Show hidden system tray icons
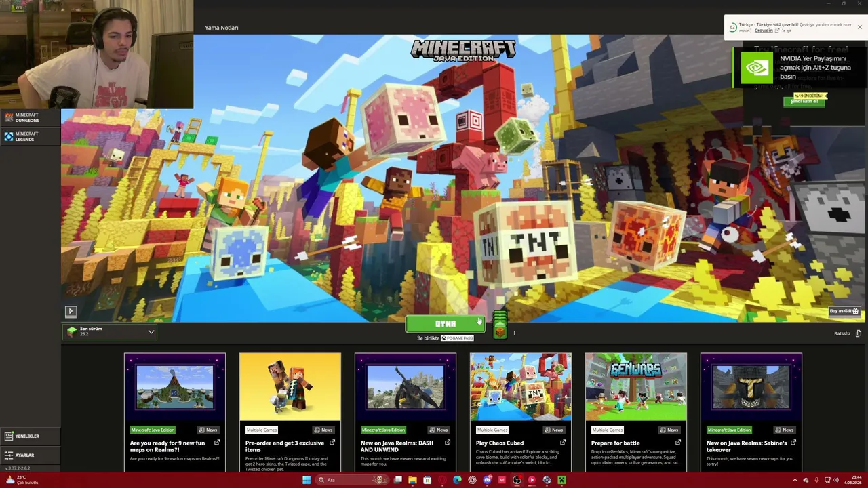 795,480
